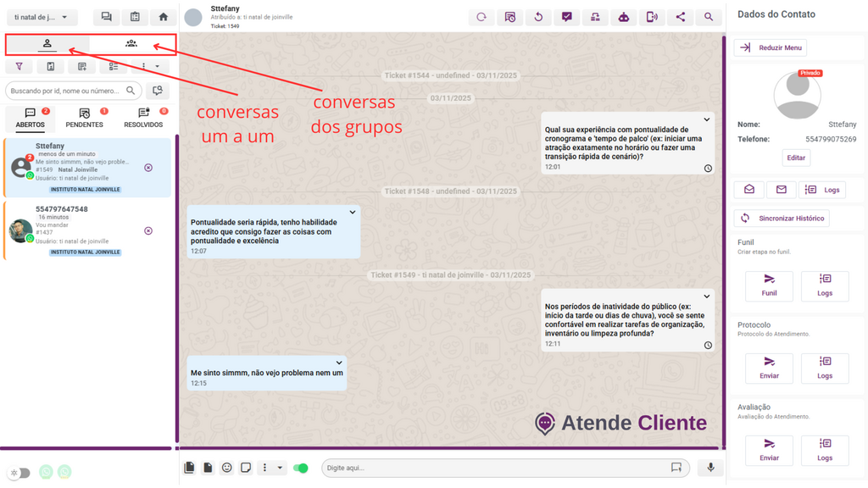Switch to the PENDENTES tab
This screenshot has height=488, width=868.
click(85, 119)
